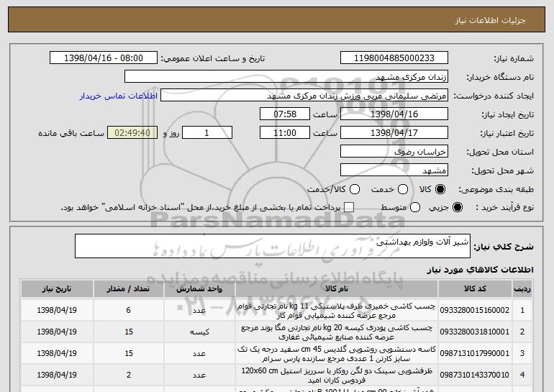
Task: Click the quantity 2 in row 4
Action: coord(129,375)
